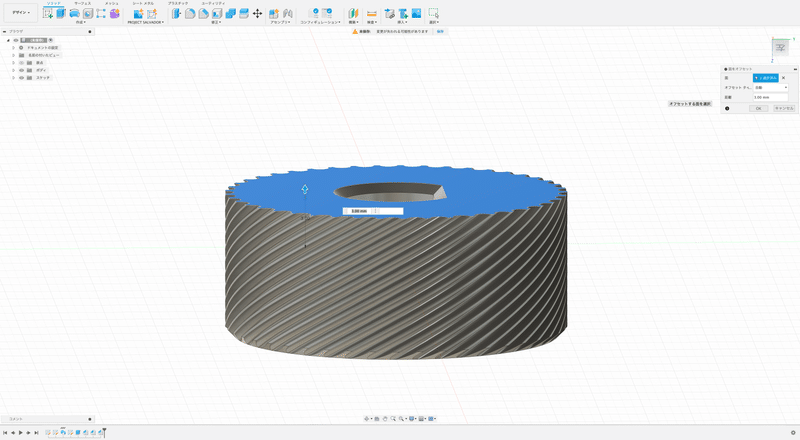The height and width of the screenshot is (440, 800).
Task: Toggle visibility eye of the Bodies folder
Action: [21, 70]
